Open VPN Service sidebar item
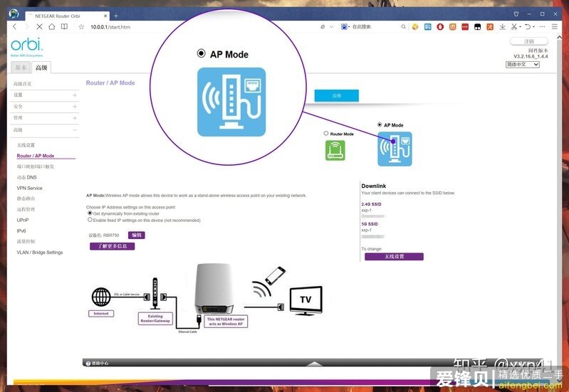The image size is (569, 392). click(29, 188)
